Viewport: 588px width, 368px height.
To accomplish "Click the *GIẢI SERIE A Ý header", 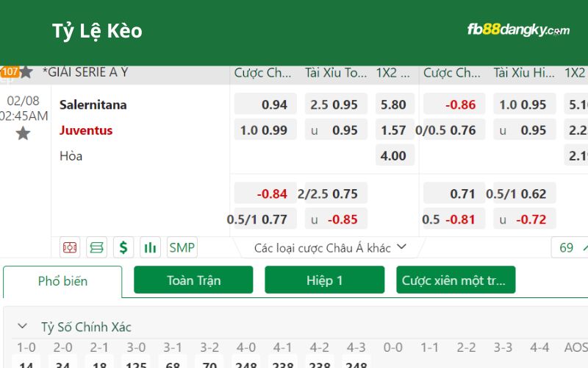I will [x=85, y=71].
